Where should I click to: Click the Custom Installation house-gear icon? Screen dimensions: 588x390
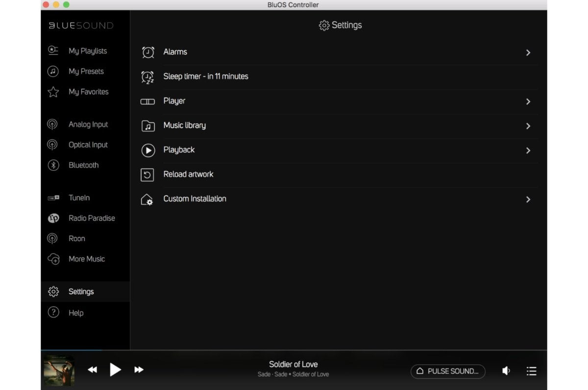pyautogui.click(x=147, y=199)
